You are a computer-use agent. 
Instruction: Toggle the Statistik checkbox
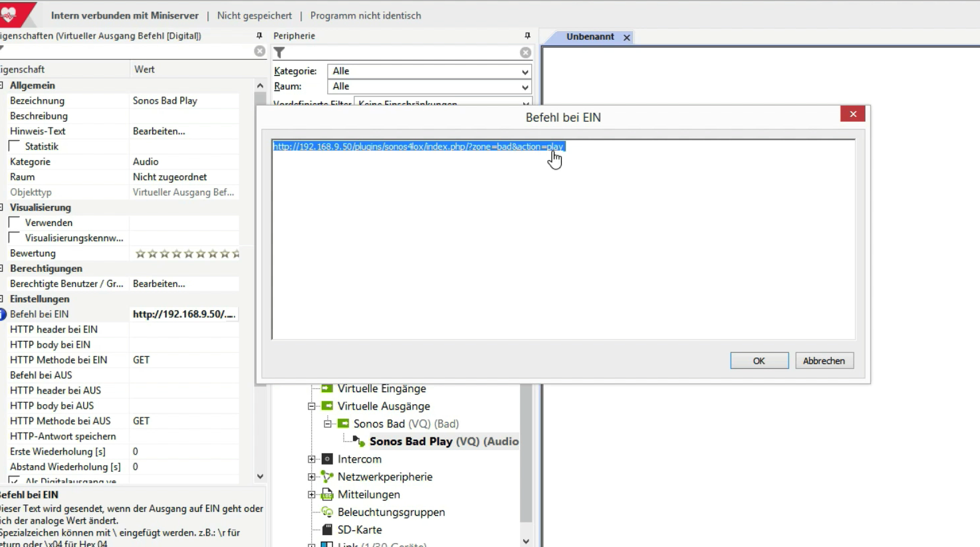[x=14, y=146]
